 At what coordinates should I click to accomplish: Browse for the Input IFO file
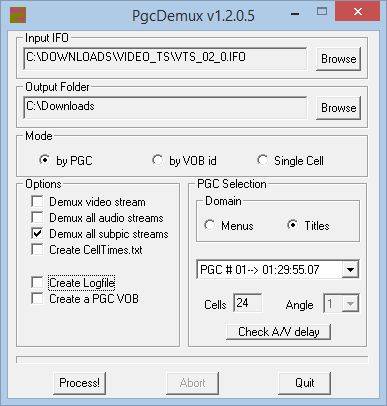[x=338, y=59]
